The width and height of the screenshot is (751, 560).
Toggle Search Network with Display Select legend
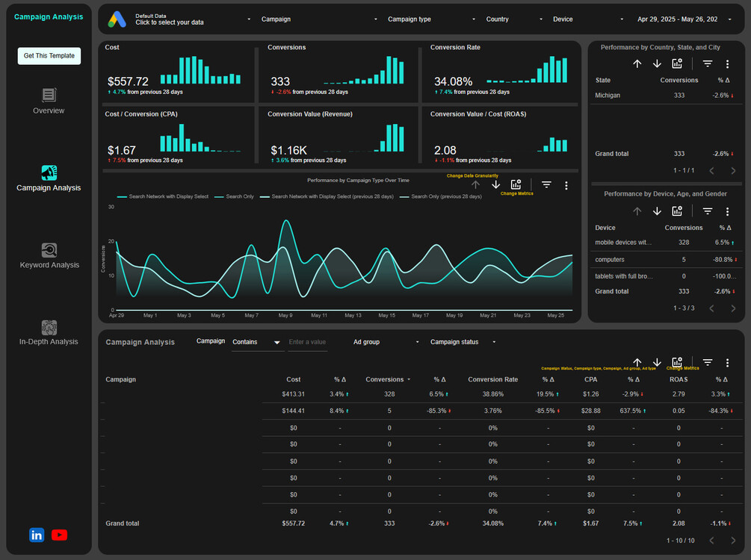click(x=163, y=196)
